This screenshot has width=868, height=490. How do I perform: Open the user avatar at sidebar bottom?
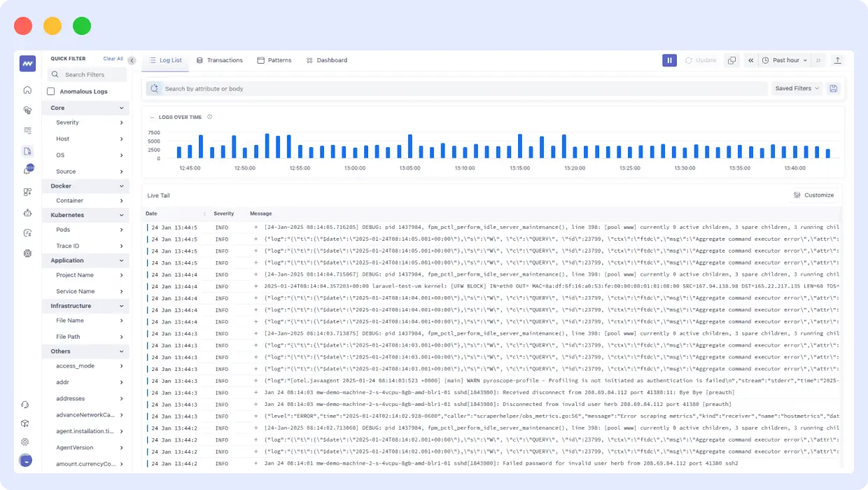(25, 461)
